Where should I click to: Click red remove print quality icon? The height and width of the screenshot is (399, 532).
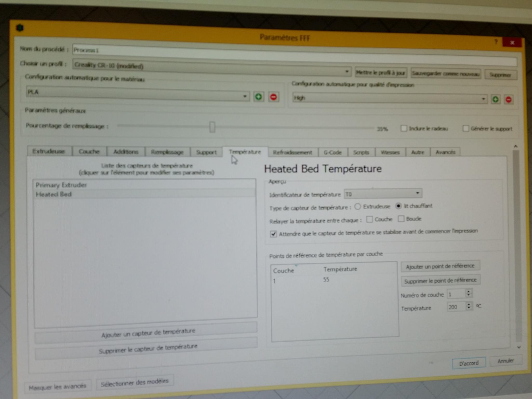509,99
